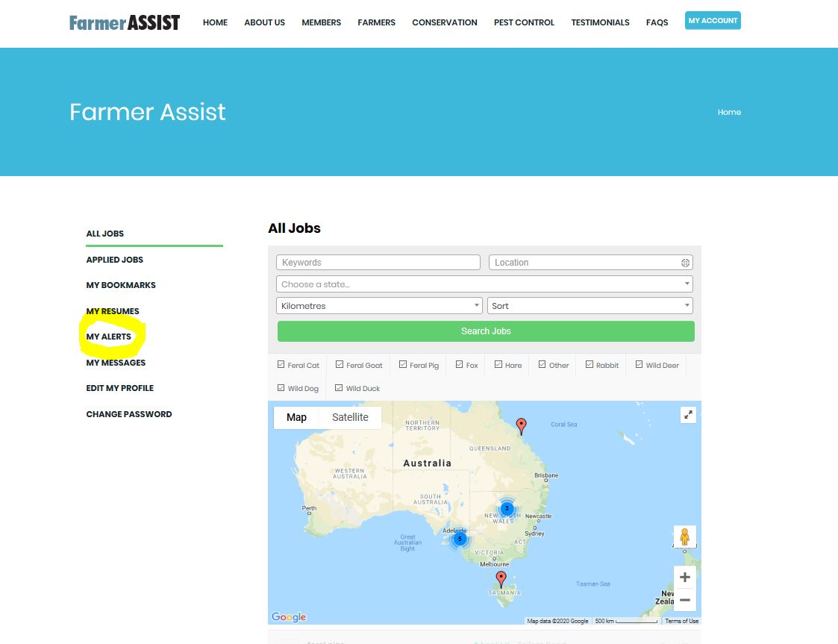Click the map fullscreen toggle icon
Viewport: 838px width, 644px height.
point(688,415)
